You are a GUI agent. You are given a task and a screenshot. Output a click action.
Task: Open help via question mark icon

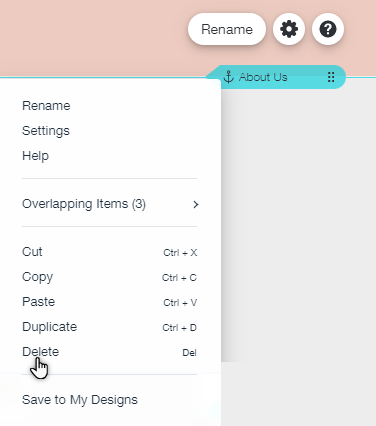point(328,29)
